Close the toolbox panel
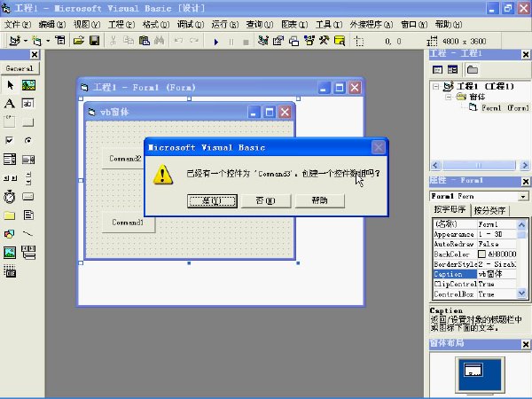The image size is (532, 399). pyautogui.click(x=35, y=55)
